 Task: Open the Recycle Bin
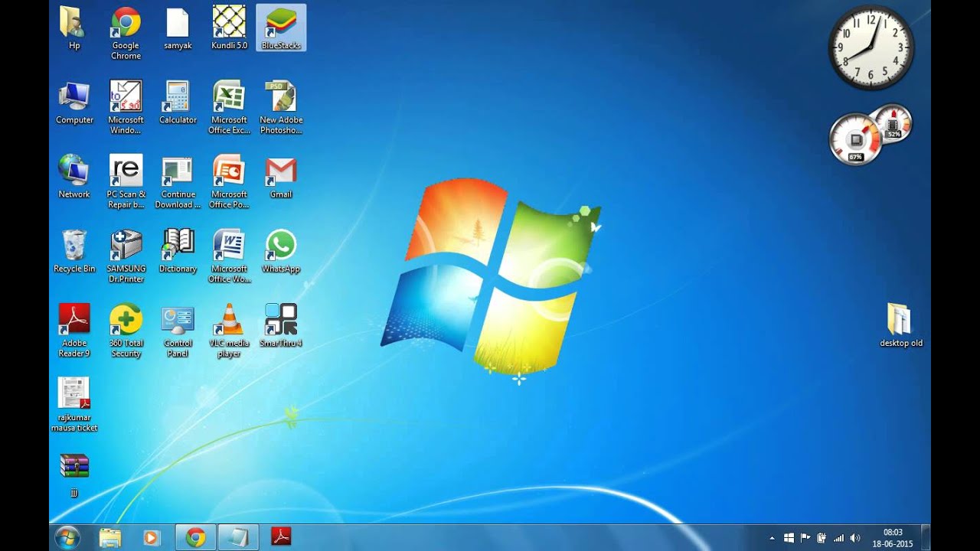[74, 251]
